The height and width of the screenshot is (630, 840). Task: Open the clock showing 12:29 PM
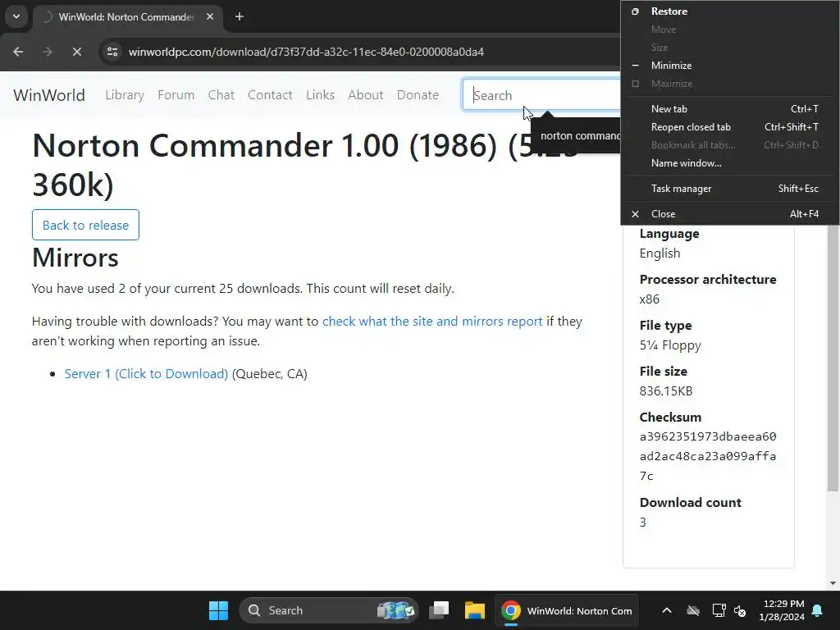pyautogui.click(x=782, y=610)
